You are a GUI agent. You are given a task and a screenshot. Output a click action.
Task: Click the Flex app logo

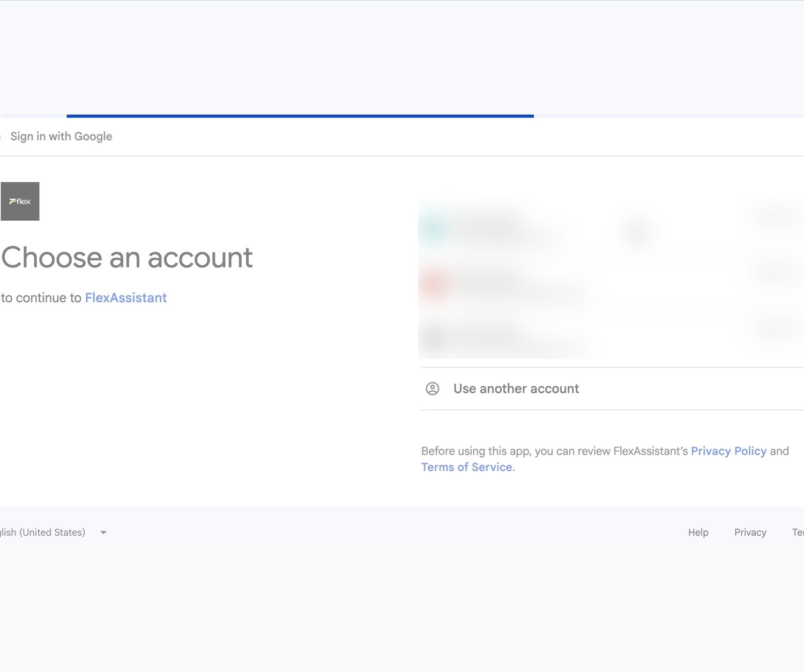point(20,201)
